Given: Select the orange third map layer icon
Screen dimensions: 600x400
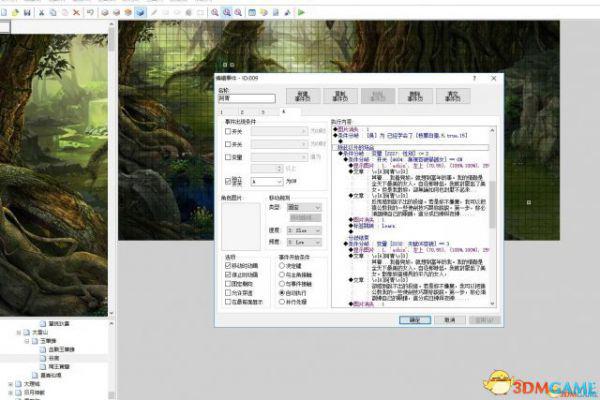Looking at the screenshot, I should 128,13.
